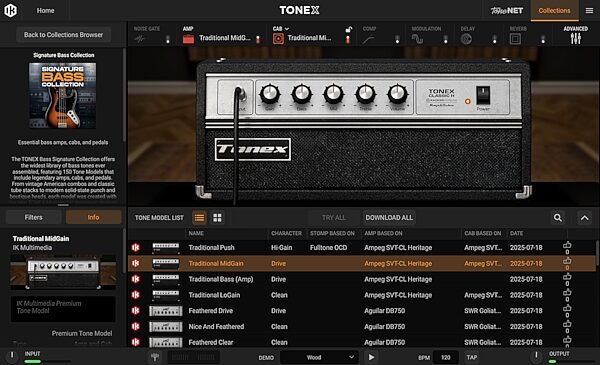Toggle the Modulation power switch
This screenshot has width=600, height=365.
tap(445, 39)
